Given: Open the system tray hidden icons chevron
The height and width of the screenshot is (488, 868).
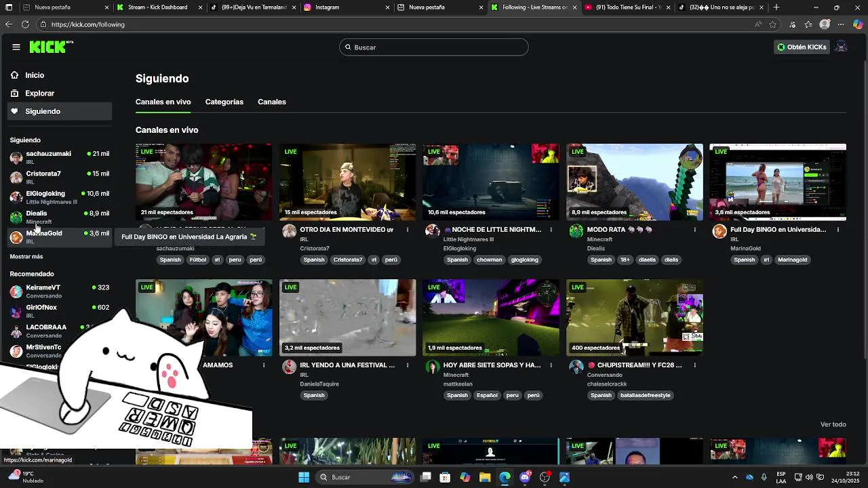Looking at the screenshot, I should 734,477.
